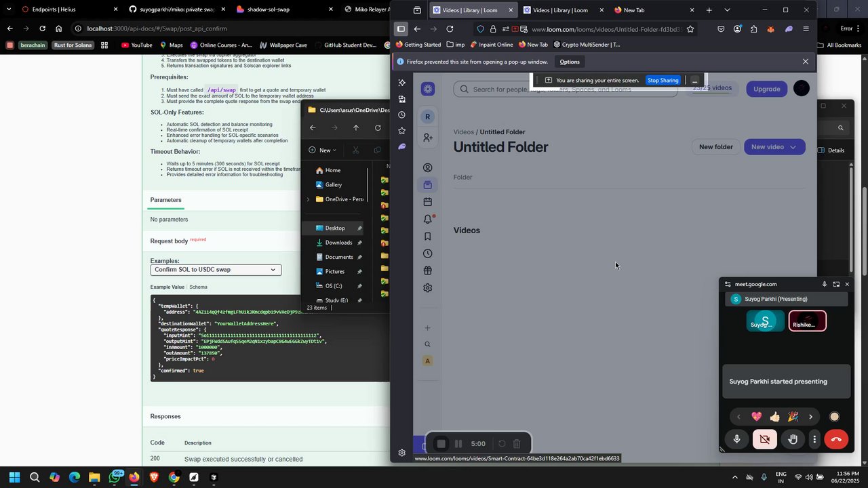The height and width of the screenshot is (488, 868).
Task: Open the Loom account avatar menu
Action: point(802,89)
